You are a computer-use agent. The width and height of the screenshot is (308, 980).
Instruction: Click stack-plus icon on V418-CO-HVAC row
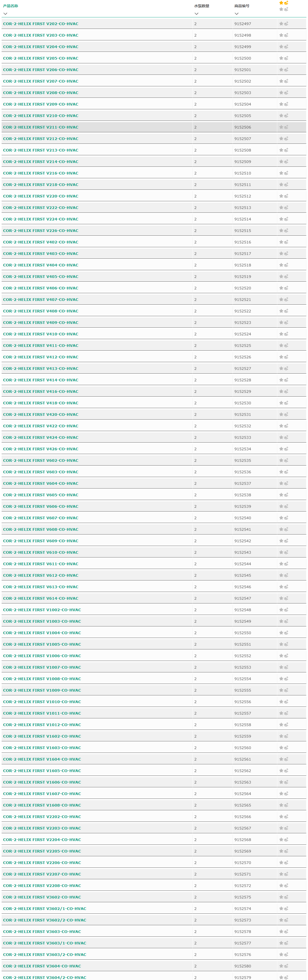[286, 403]
